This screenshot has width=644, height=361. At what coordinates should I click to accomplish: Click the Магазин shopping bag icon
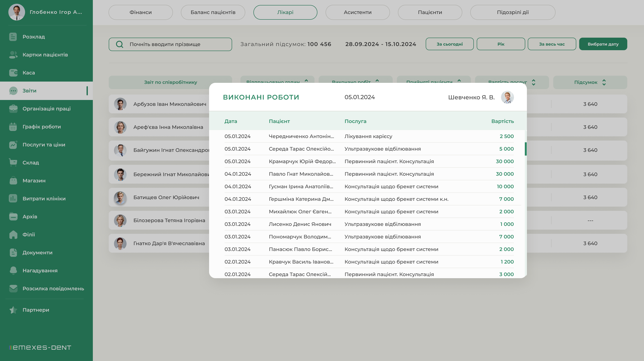pyautogui.click(x=13, y=180)
